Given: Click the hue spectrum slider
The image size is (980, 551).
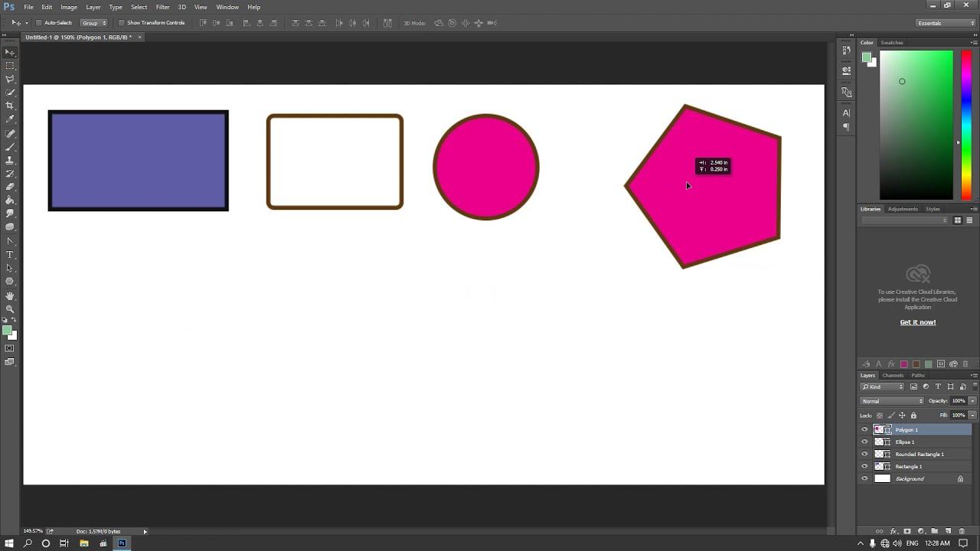Looking at the screenshot, I should (x=966, y=125).
